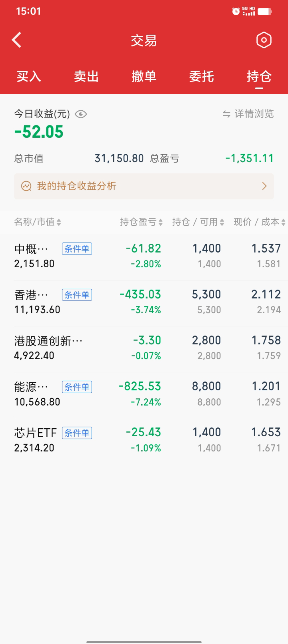Switch to the 卖出 tab
The height and width of the screenshot is (644, 288).
[x=86, y=76]
